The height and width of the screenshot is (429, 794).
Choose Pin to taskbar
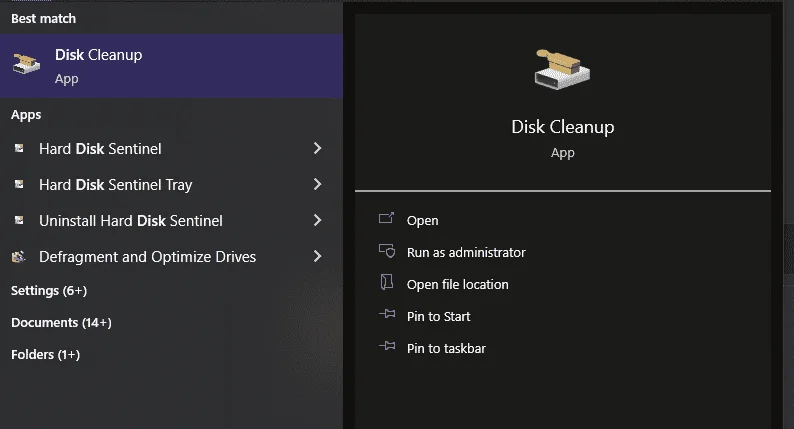(x=446, y=348)
